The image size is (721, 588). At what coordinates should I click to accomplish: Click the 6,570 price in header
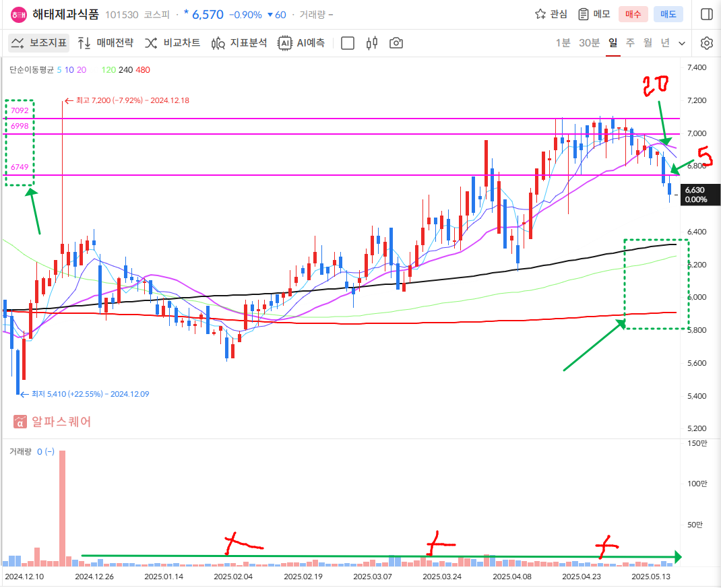click(x=208, y=15)
